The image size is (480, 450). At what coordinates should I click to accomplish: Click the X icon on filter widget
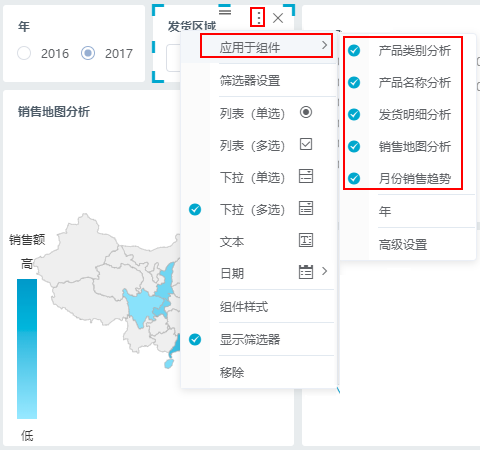(278, 18)
